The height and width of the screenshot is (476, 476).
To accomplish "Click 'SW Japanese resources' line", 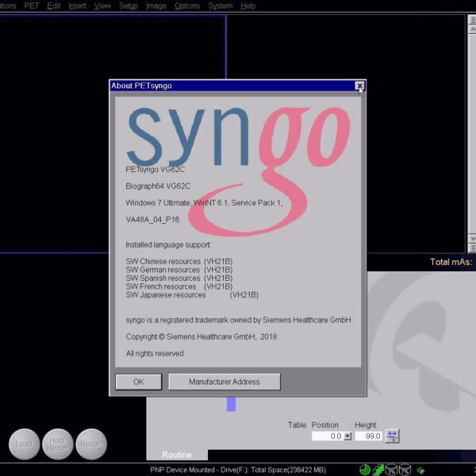I will click(192, 295).
